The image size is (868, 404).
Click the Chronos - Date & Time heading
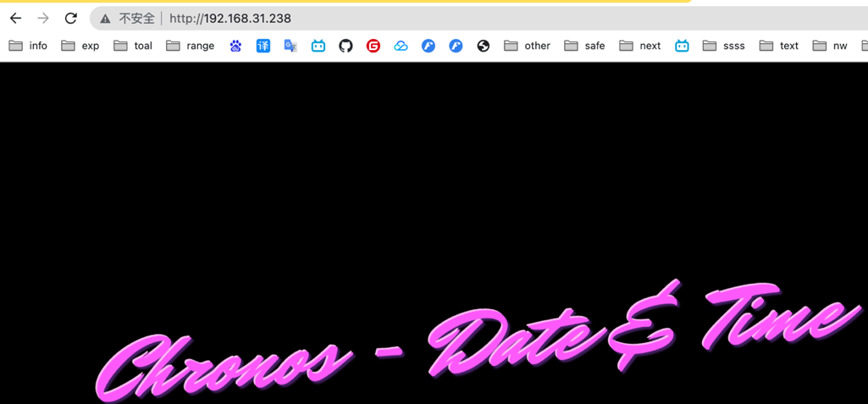(x=474, y=343)
